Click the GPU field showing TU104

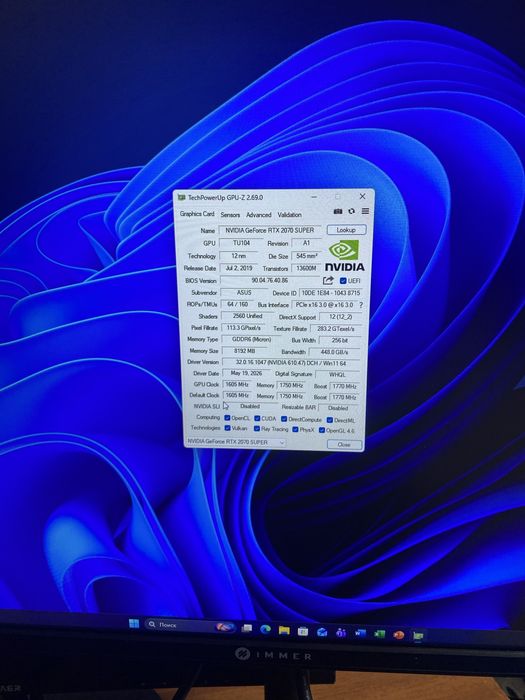pyautogui.click(x=242, y=243)
